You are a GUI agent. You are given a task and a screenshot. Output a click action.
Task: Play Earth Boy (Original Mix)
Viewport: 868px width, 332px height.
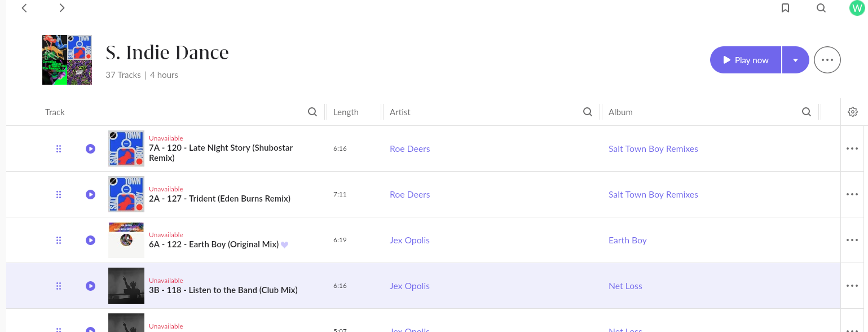[90, 240]
